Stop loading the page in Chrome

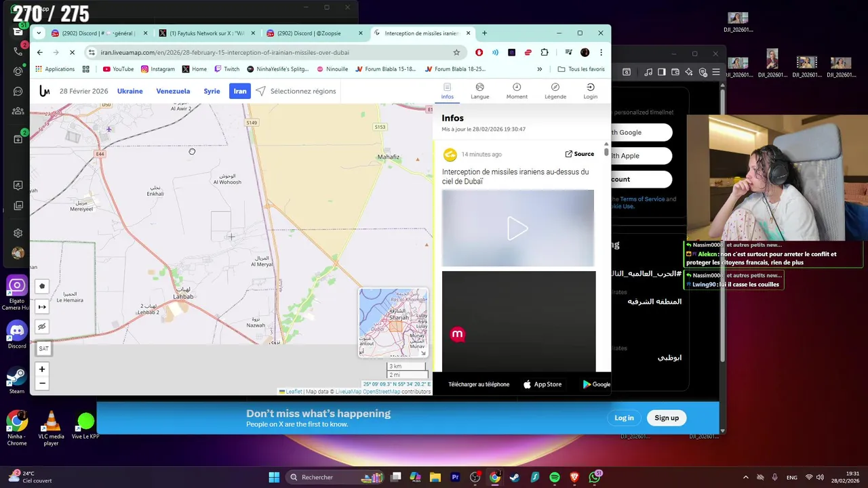click(x=73, y=52)
